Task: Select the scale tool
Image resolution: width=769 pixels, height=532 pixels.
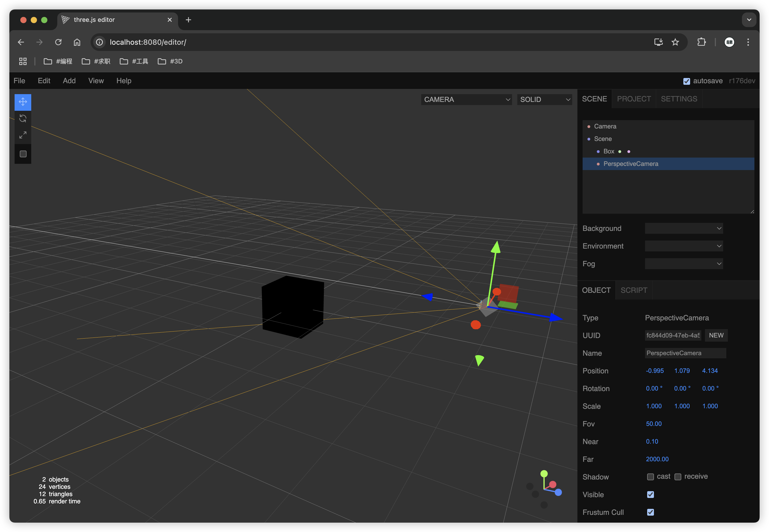Action: (23, 135)
